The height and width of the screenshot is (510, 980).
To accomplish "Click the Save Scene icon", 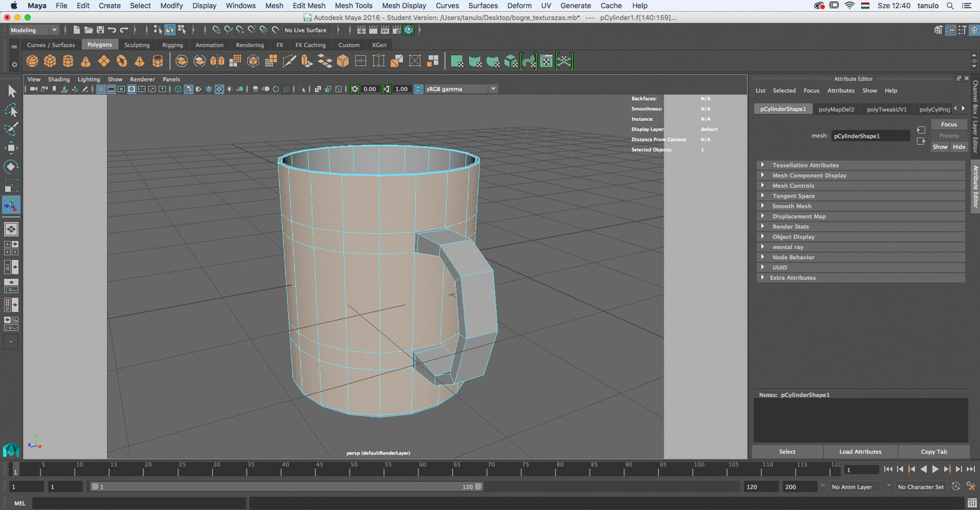I will [100, 30].
